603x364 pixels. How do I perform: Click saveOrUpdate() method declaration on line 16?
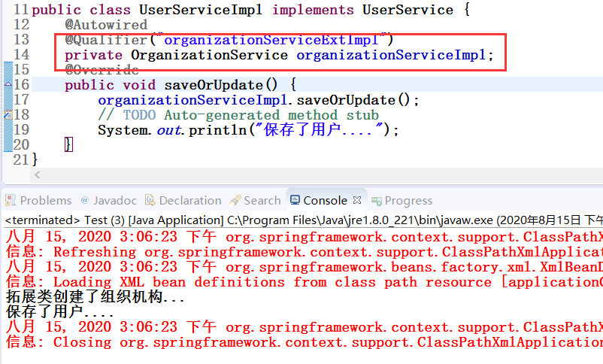coord(221,85)
